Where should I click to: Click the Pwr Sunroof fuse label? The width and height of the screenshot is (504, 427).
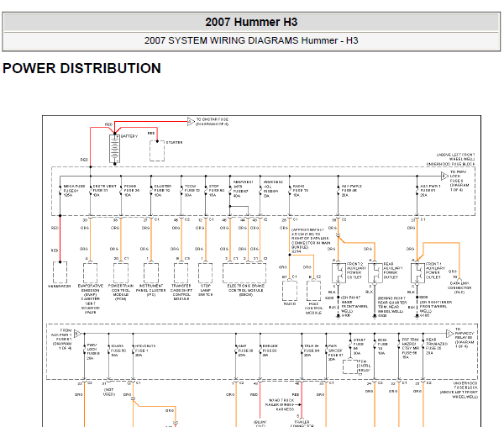(335, 353)
